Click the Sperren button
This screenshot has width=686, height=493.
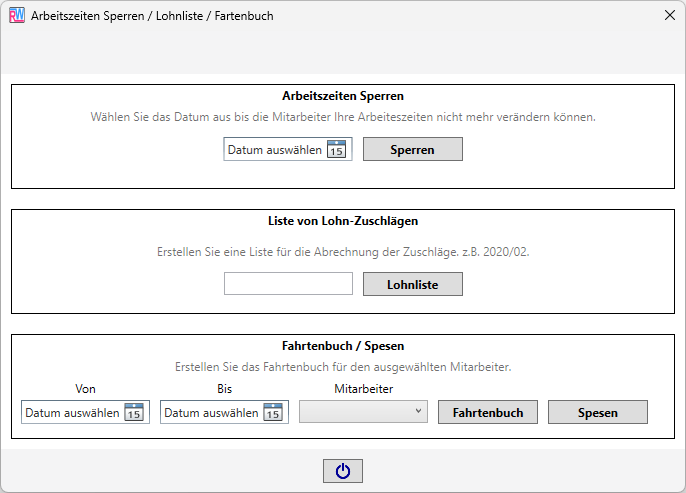[412, 149]
